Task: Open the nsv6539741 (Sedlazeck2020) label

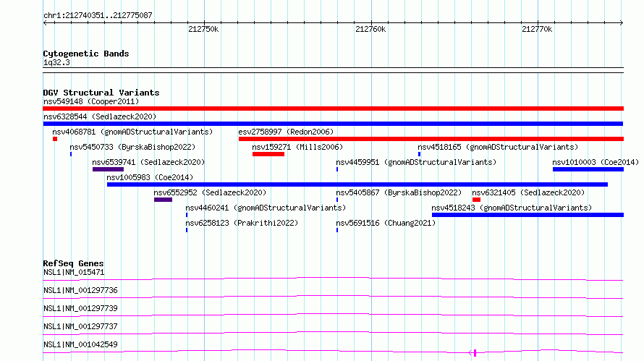Action: click(148, 162)
